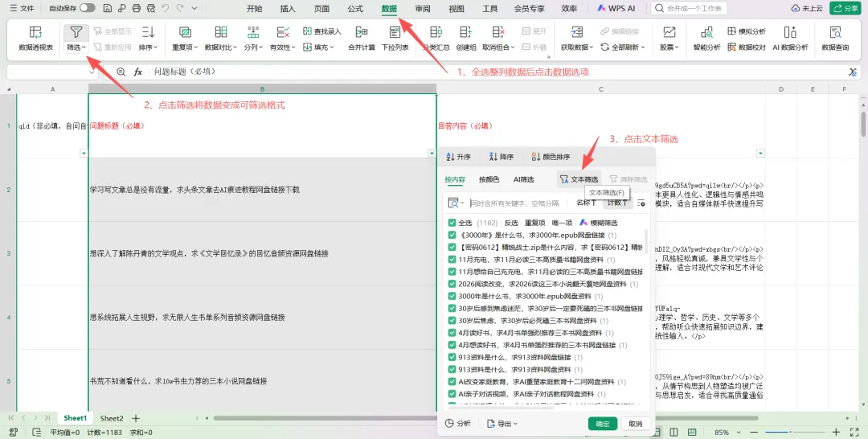Uncheck 30岁后感到焦虑迷茫 filter item checkbox
The width and height of the screenshot is (868, 439).
click(x=452, y=308)
